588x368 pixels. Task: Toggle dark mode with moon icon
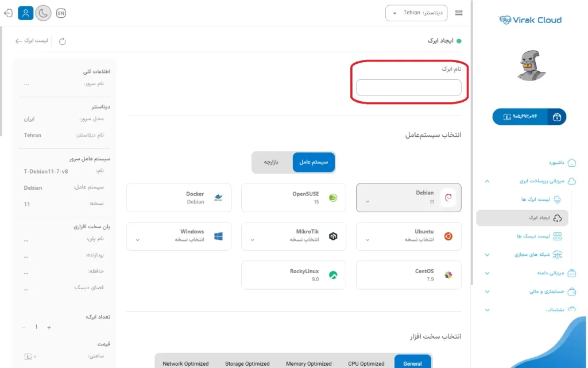pos(43,13)
